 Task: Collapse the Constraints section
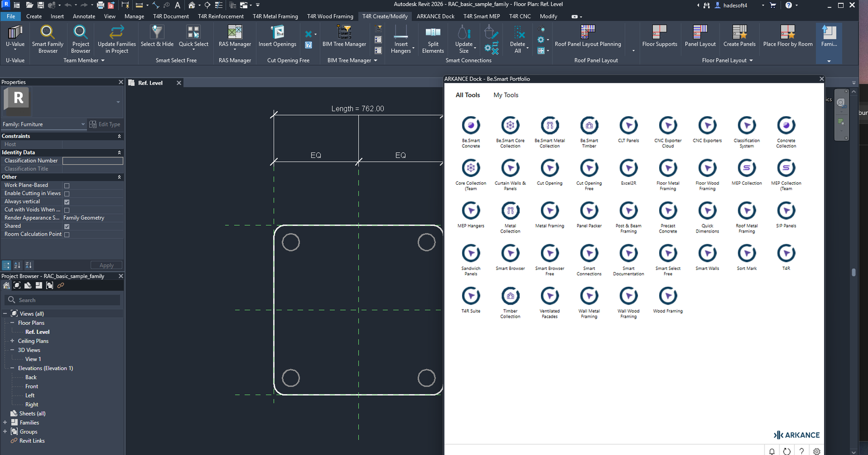click(x=119, y=136)
